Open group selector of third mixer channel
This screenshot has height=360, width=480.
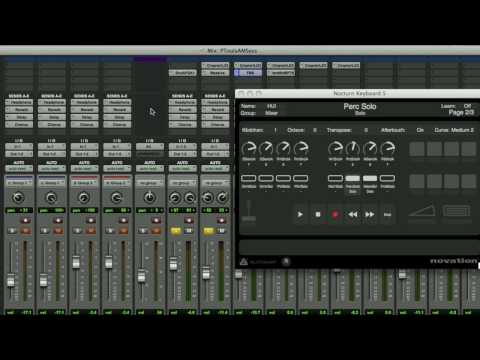(84, 183)
